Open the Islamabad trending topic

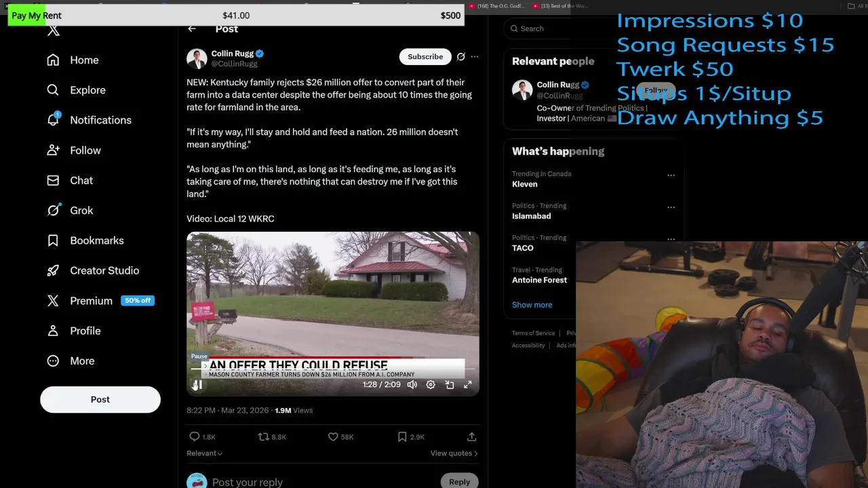[532, 216]
